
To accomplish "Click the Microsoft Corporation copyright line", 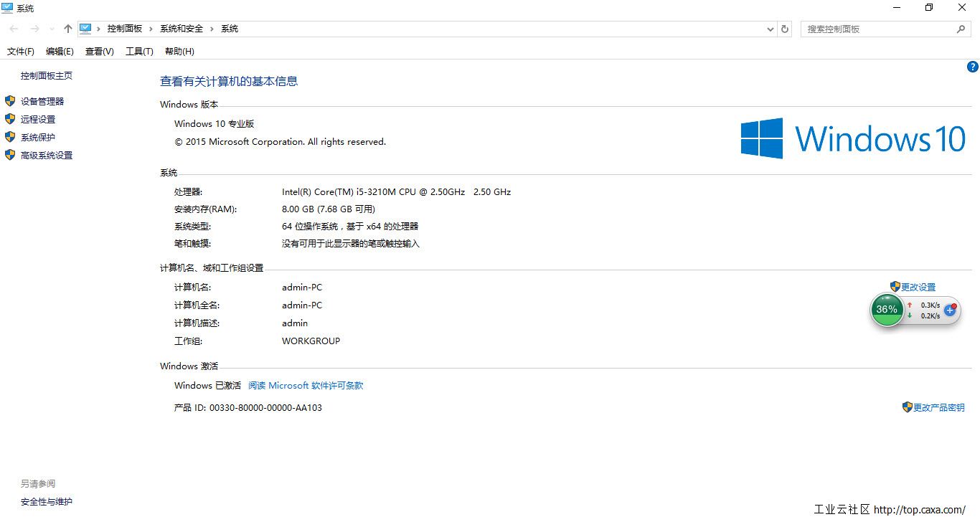I will click(x=281, y=142).
